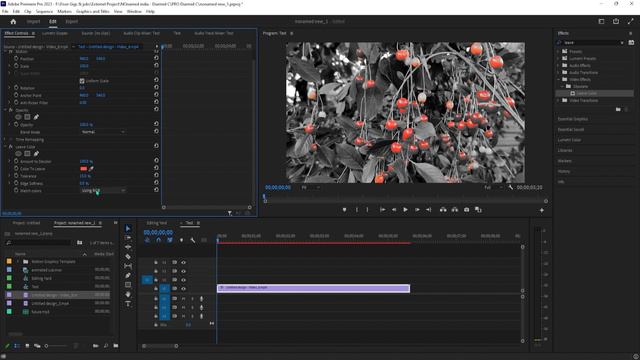This screenshot has width=640, height=360.
Task: Pick the free draw bezier under Opacity
Action: [x=36, y=117]
